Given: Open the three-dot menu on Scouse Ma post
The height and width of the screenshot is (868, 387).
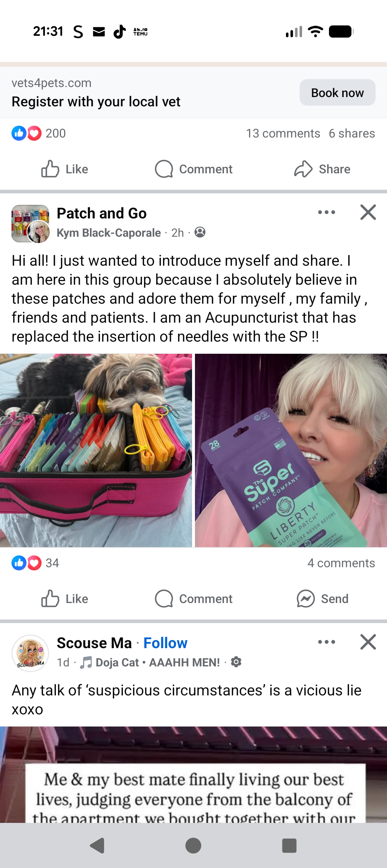Looking at the screenshot, I should click(x=326, y=642).
